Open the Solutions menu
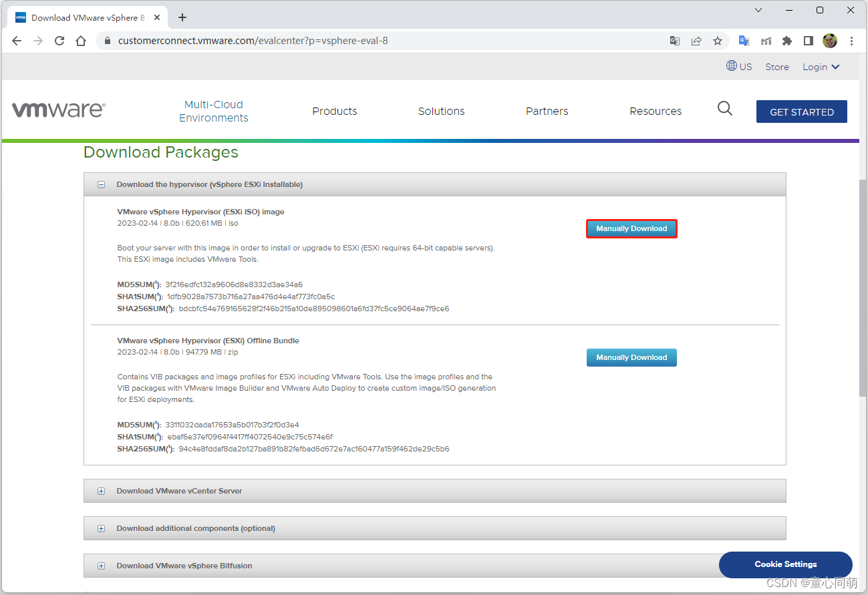Screen dimensions: 868x595 click(441, 111)
